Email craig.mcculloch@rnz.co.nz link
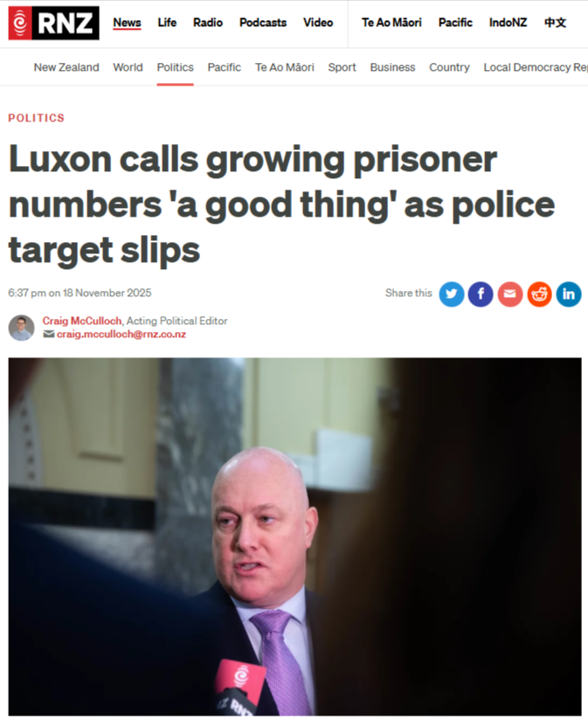Viewport: 588px width, 720px height. click(x=121, y=335)
